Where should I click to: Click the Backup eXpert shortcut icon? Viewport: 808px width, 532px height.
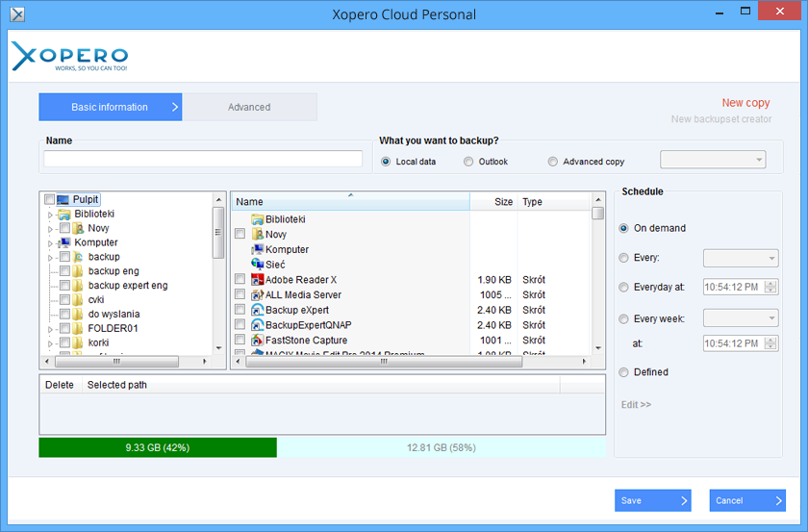tap(257, 310)
